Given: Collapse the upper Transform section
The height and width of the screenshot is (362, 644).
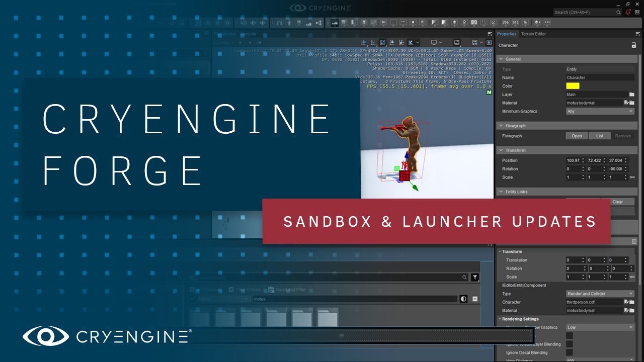Looking at the screenshot, I should click(567, 150).
